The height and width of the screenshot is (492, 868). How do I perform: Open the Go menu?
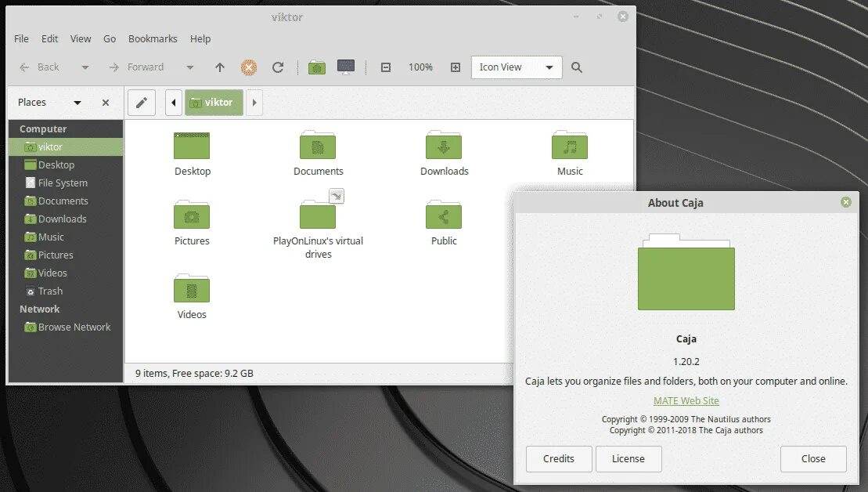[110, 39]
